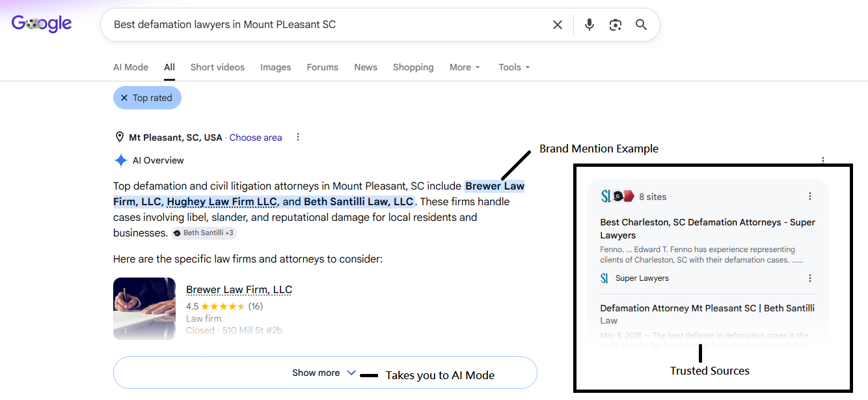Click the Choose area link
This screenshot has height=400, width=868.
[256, 137]
